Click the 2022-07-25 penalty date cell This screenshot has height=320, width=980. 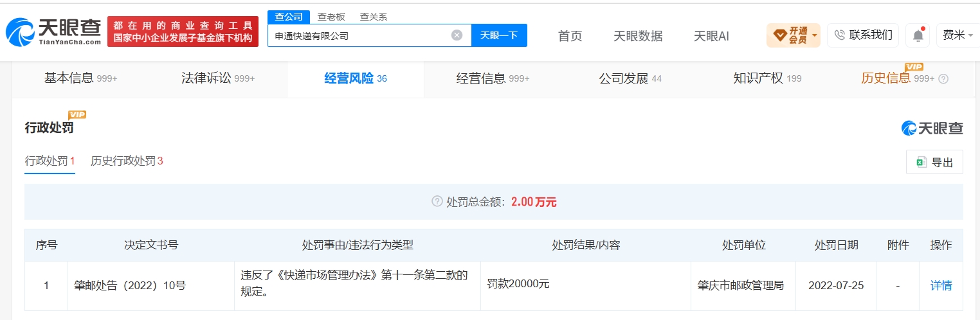point(835,285)
